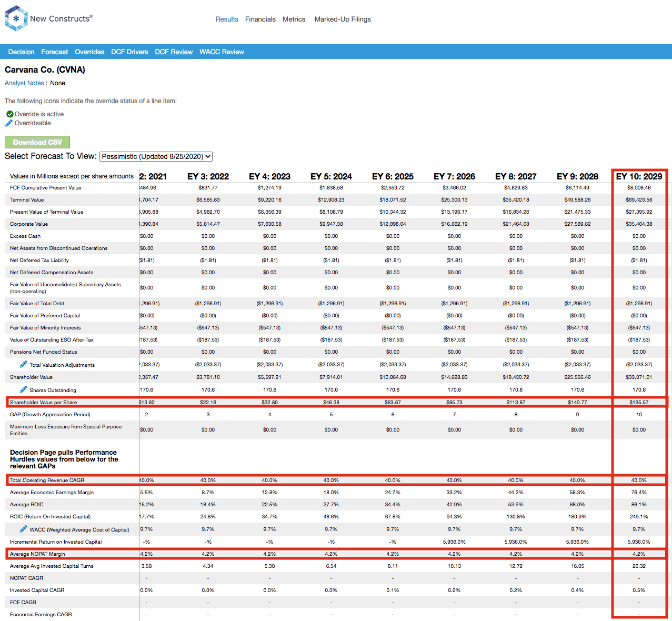Click the Download CSV button
Image resolution: width=672 pixels, height=621 pixels.
pyautogui.click(x=37, y=142)
